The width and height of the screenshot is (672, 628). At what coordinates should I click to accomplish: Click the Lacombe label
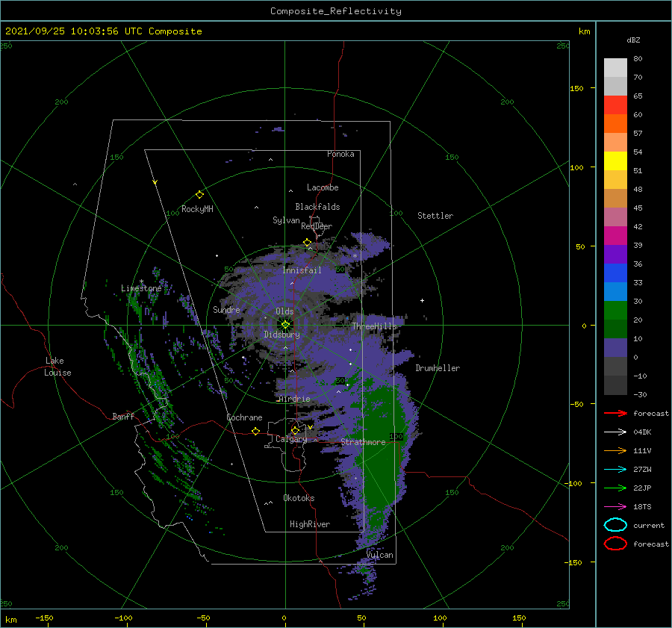click(323, 187)
